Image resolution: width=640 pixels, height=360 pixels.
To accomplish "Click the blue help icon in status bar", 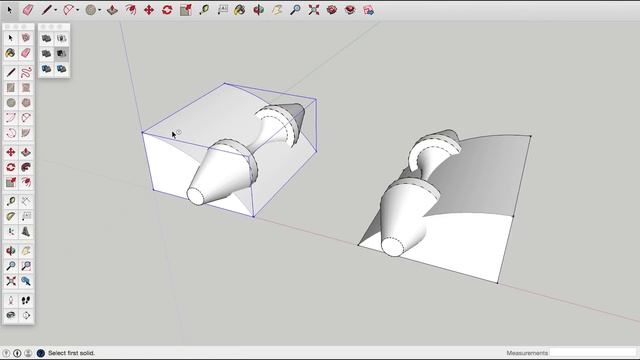I will 40,353.
